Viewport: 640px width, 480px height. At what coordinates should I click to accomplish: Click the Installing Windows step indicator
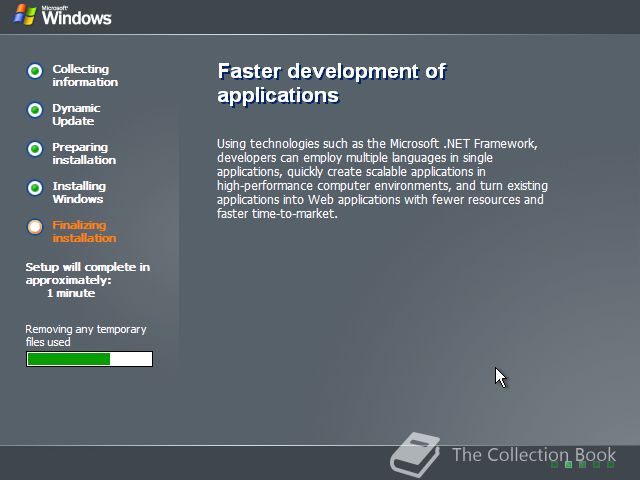click(x=35, y=188)
